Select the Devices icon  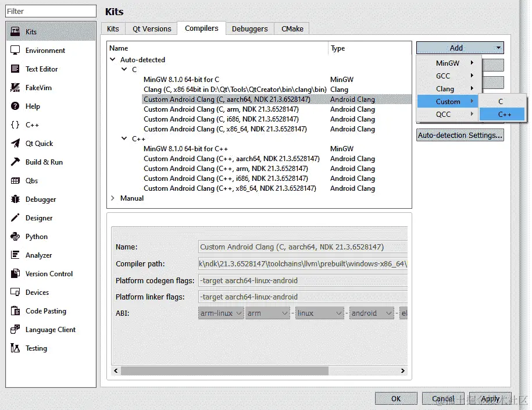click(x=15, y=292)
